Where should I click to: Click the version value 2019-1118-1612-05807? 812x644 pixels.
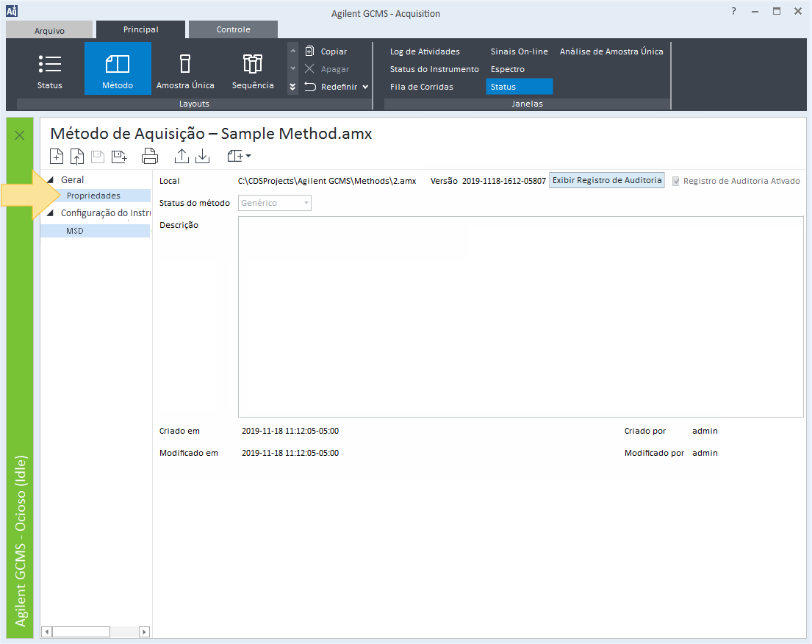pos(504,181)
